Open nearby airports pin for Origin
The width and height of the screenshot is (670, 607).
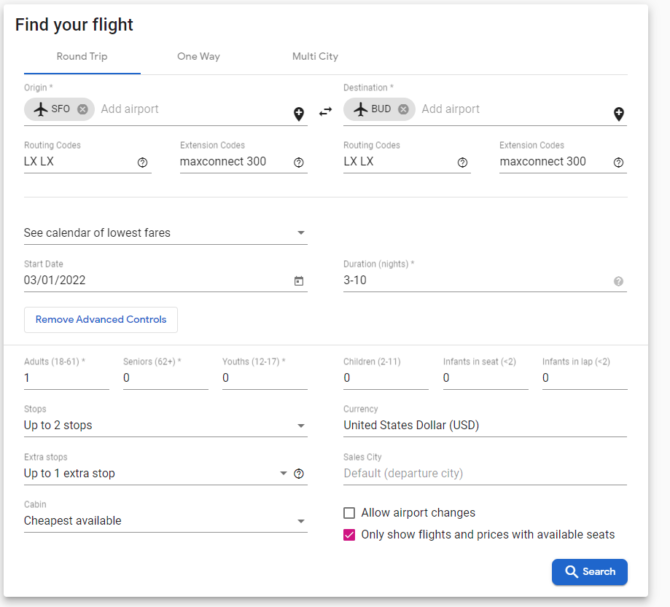(x=299, y=114)
